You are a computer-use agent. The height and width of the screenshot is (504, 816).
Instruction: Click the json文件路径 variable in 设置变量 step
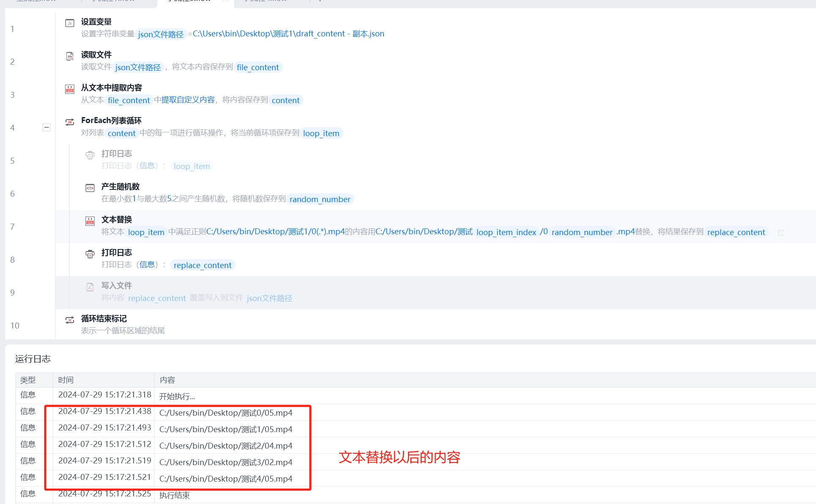click(161, 34)
